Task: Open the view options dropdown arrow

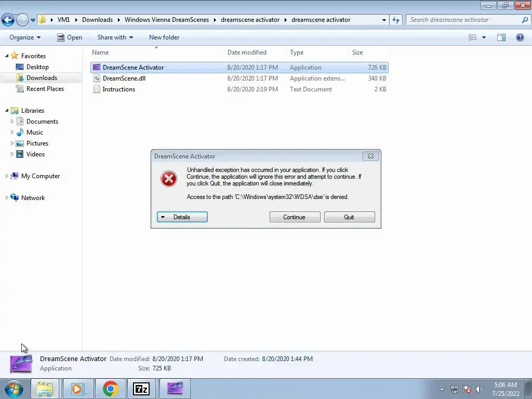Action: [484, 37]
